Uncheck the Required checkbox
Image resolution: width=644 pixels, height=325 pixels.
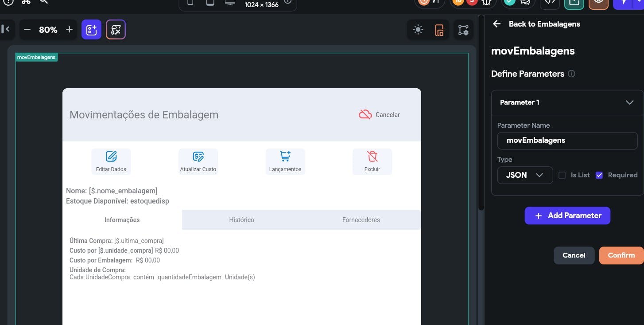pyautogui.click(x=599, y=175)
